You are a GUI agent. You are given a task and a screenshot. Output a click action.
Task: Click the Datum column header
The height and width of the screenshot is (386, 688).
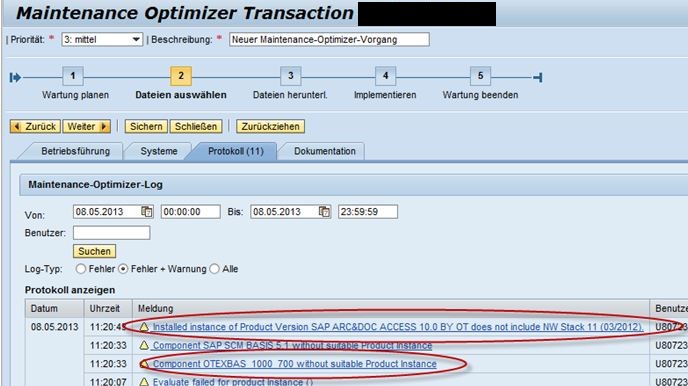tap(54, 308)
